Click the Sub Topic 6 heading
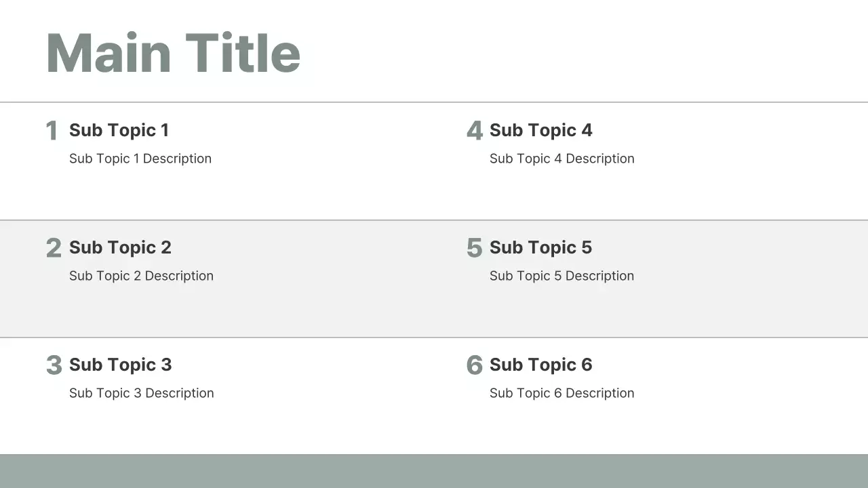Image resolution: width=868 pixels, height=488 pixels. [540, 365]
